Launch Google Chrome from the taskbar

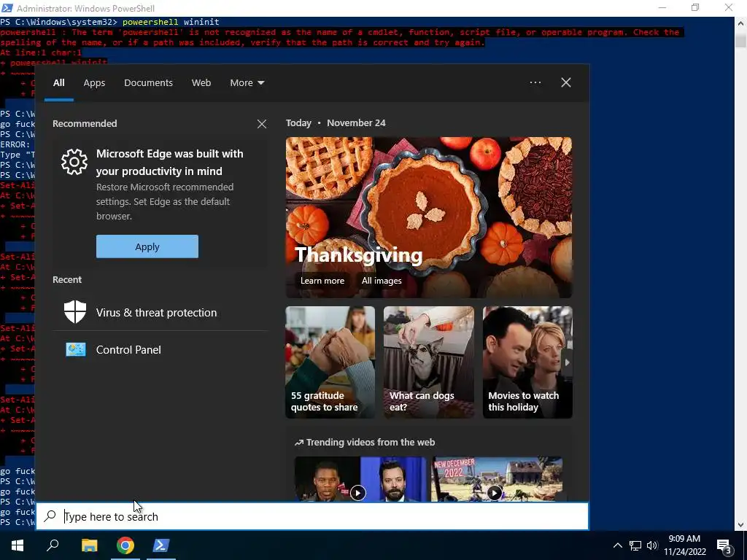125,545
